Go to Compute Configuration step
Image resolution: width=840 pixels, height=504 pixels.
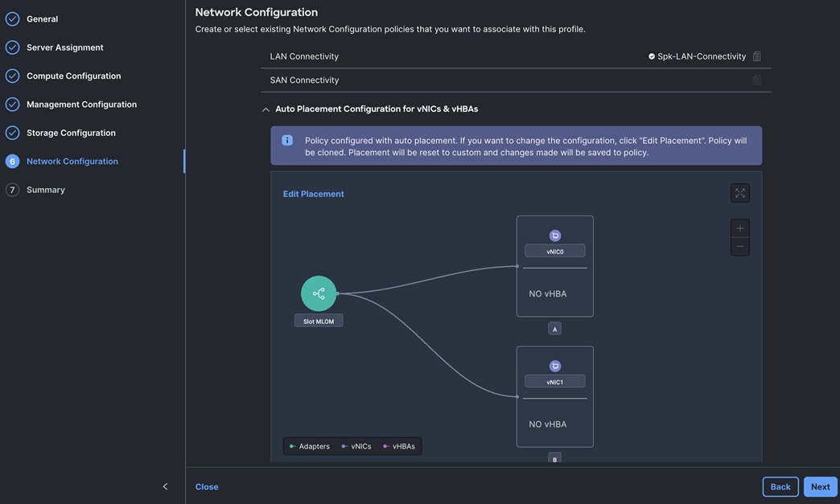coord(73,76)
